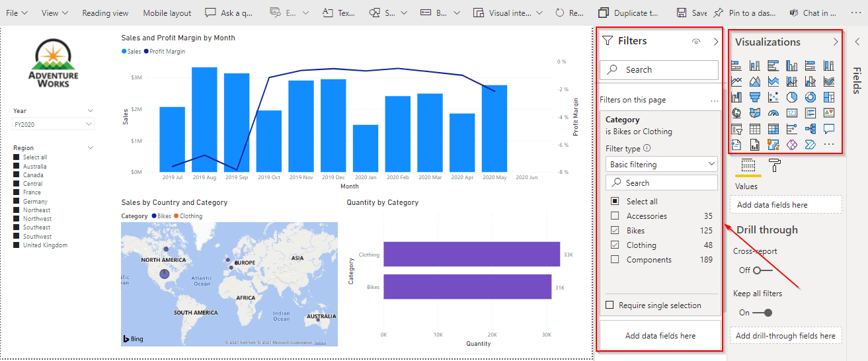This screenshot has height=361, width=868.
Task: Collapse the Visualizations pane with the chevron
Action: (836, 42)
